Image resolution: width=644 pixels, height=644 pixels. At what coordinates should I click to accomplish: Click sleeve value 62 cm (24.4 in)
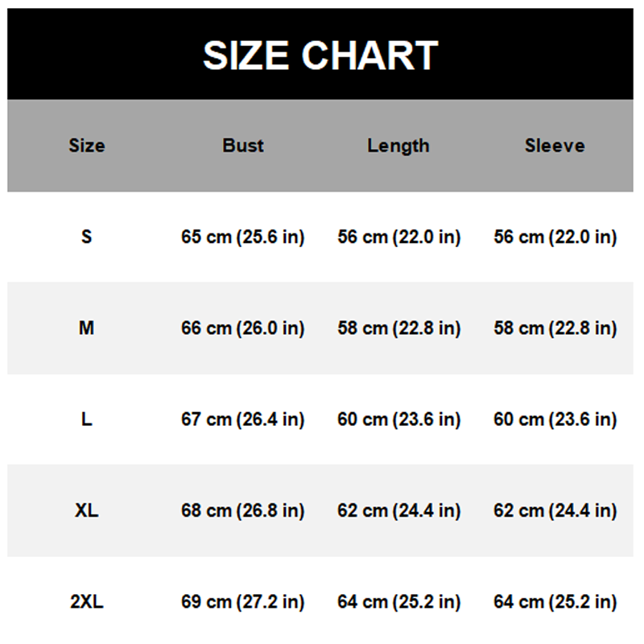point(555,510)
